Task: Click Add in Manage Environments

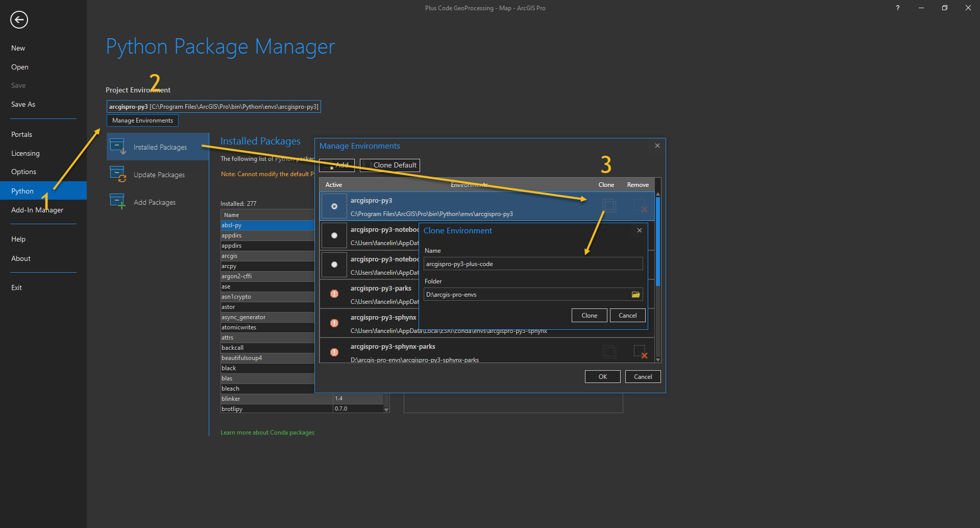Action: point(337,165)
